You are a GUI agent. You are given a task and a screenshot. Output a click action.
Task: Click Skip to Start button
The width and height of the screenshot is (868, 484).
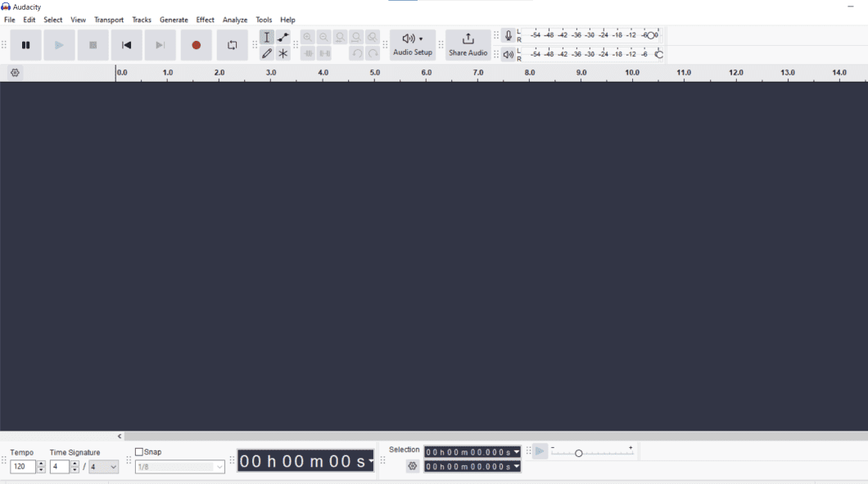coord(126,45)
